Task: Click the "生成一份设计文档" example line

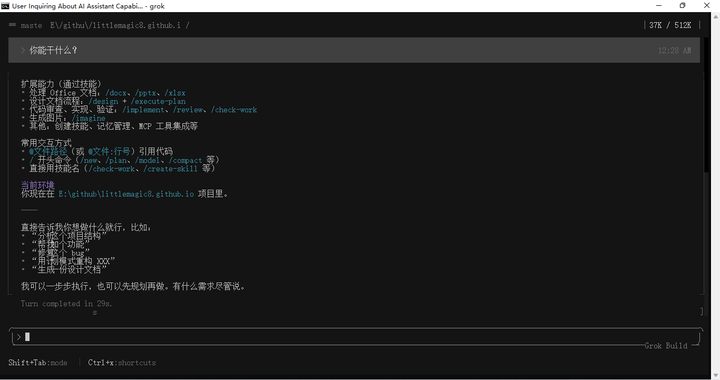Action: click(69, 269)
